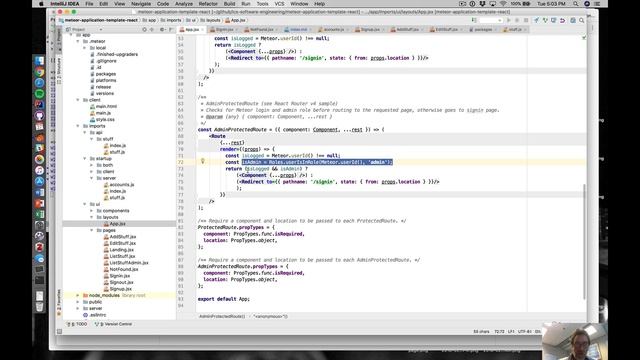
Task: Click the Trash icon in the Dock
Action: 40,307
